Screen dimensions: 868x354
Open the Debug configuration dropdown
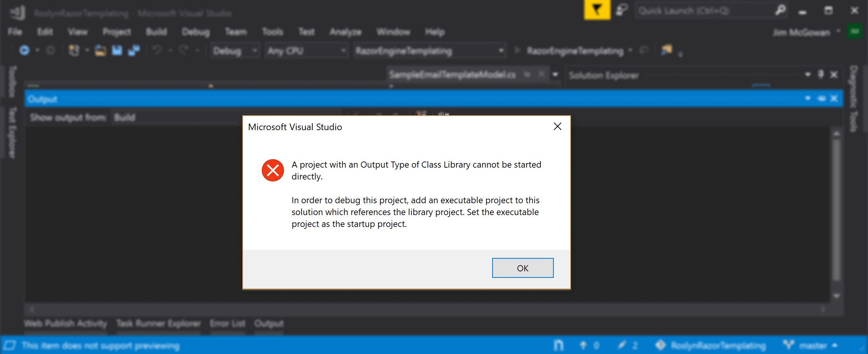pyautogui.click(x=235, y=51)
